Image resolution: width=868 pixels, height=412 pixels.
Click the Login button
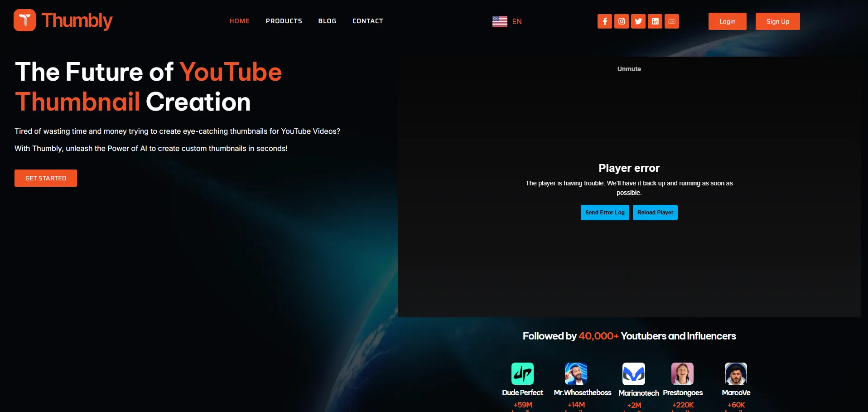(x=727, y=21)
